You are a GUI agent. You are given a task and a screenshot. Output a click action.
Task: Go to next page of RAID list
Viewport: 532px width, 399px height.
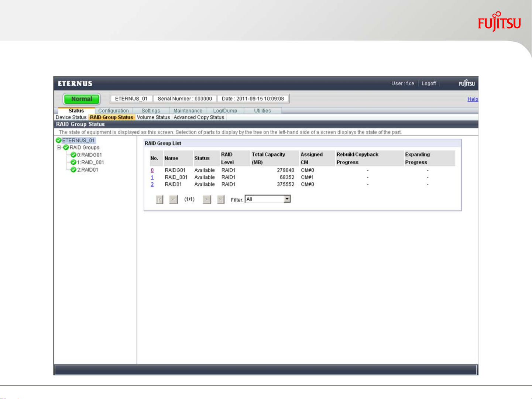[x=207, y=200]
